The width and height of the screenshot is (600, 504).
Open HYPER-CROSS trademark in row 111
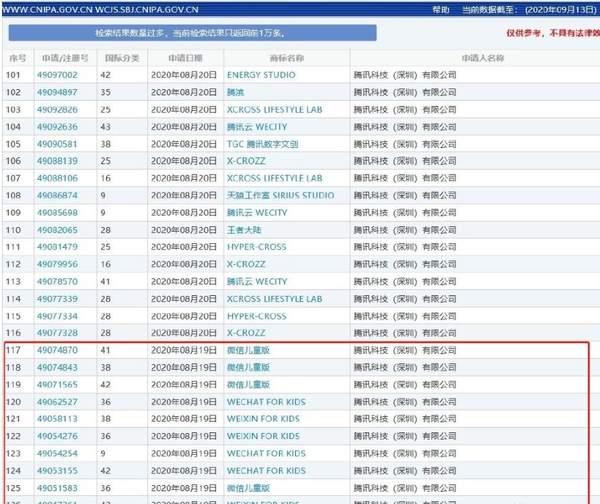[256, 247]
